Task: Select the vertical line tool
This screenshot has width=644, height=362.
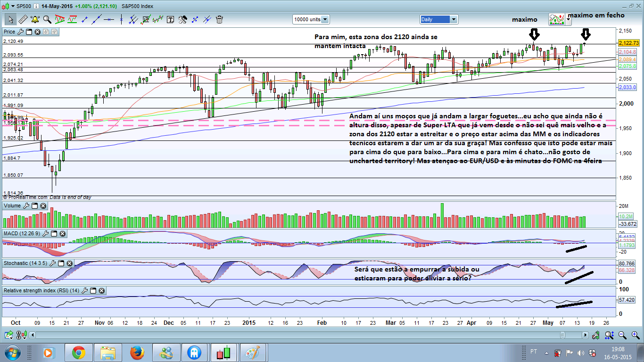Action: [x=121, y=19]
